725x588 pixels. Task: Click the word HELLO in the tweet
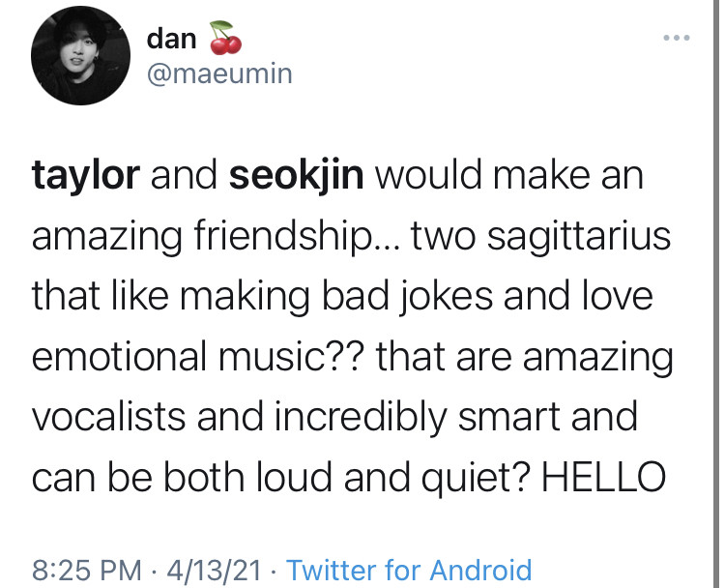(x=604, y=477)
